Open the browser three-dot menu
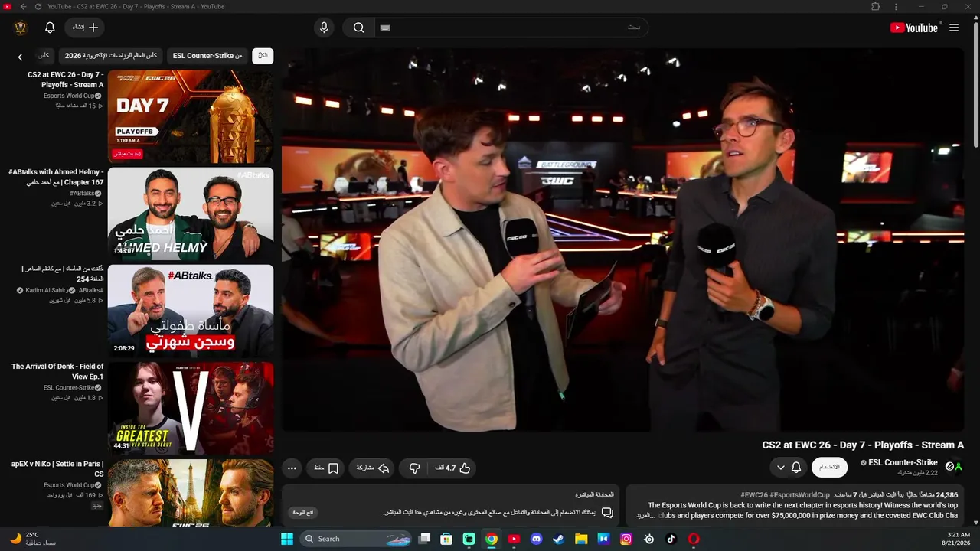 click(896, 7)
